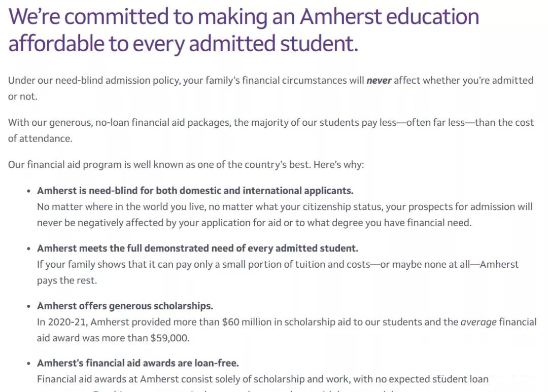This screenshot has height=392, width=548.
Task: Click the bullet point before 'Amherst is need-blind'
Action: (28, 191)
